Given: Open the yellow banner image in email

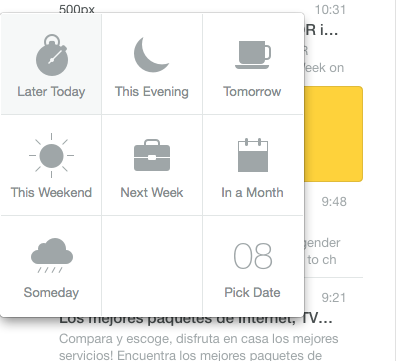Looking at the screenshot, I should coord(333,134).
